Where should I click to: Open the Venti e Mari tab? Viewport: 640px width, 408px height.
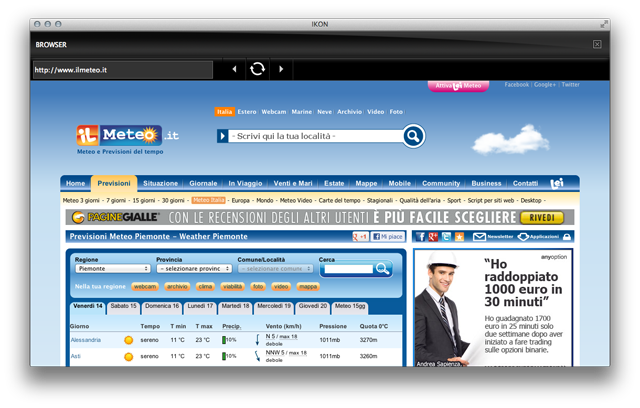click(293, 183)
